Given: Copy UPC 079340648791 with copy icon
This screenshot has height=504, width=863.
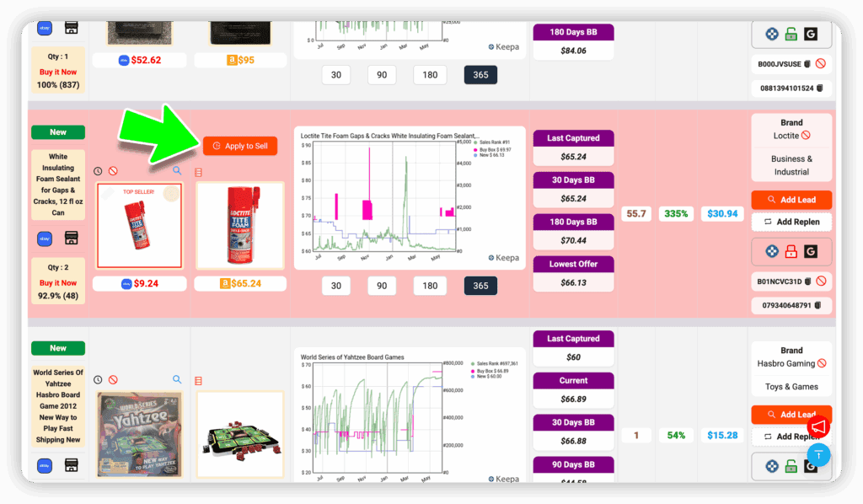Looking at the screenshot, I should pos(817,305).
